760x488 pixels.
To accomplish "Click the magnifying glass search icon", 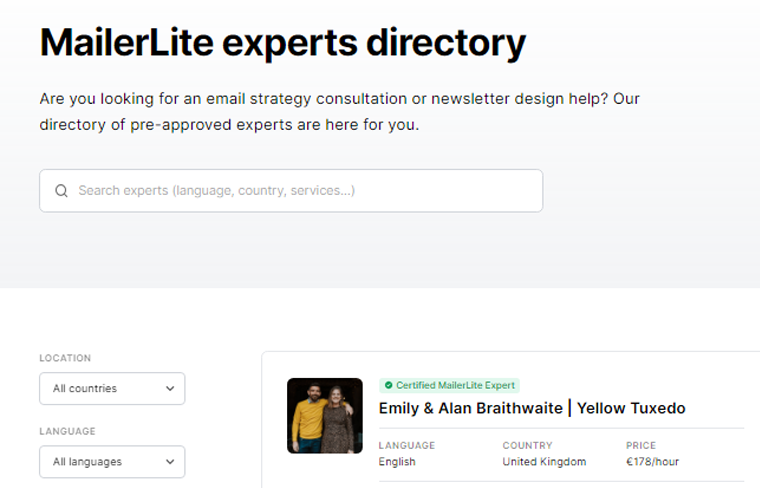I will click(x=62, y=191).
